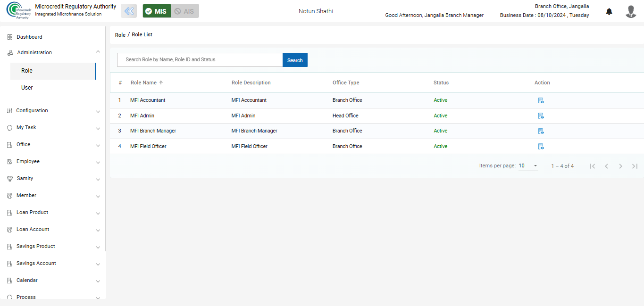The image size is (644, 306).
Task: Click the Microcredit Regulatory Authority logo
Action: 18,11
